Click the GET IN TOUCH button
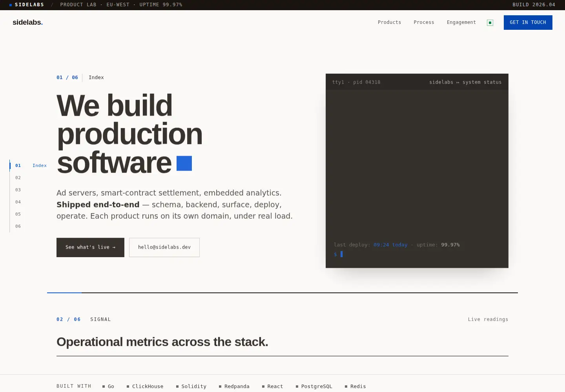The width and height of the screenshot is (565, 392). (528, 22)
